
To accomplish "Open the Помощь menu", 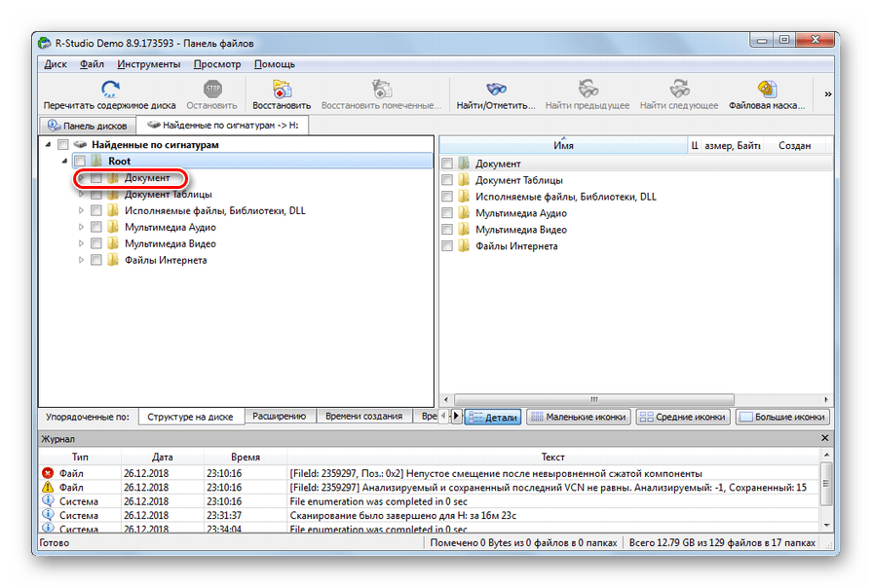I will click(275, 64).
